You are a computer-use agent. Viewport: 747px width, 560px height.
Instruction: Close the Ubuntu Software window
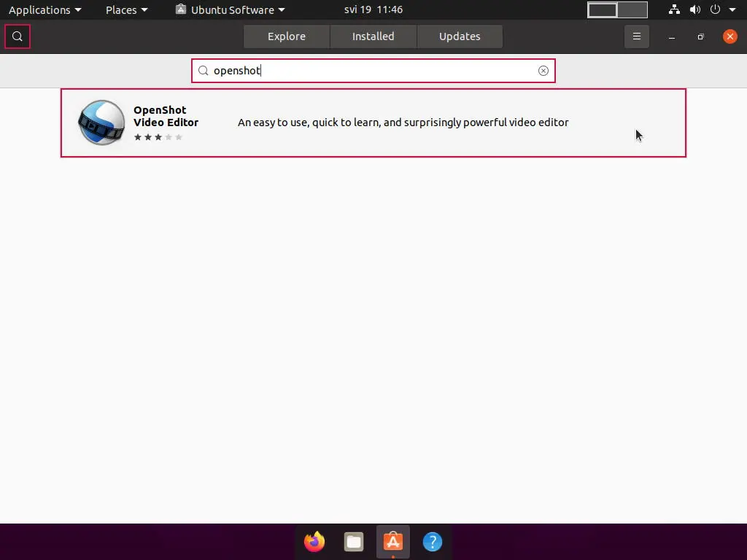point(729,36)
